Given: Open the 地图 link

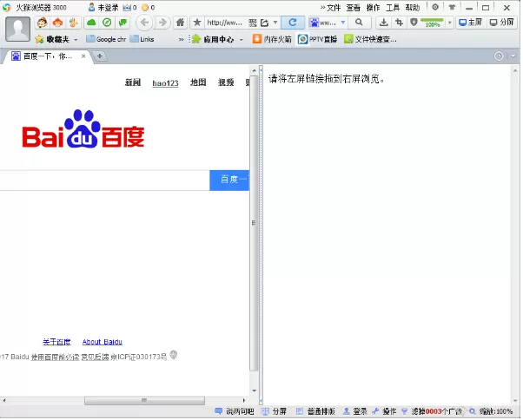Looking at the screenshot, I should 198,82.
